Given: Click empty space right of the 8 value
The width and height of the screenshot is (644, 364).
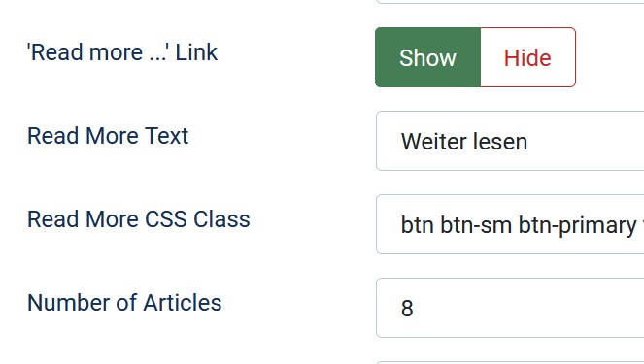Looking at the screenshot, I should (529, 308).
